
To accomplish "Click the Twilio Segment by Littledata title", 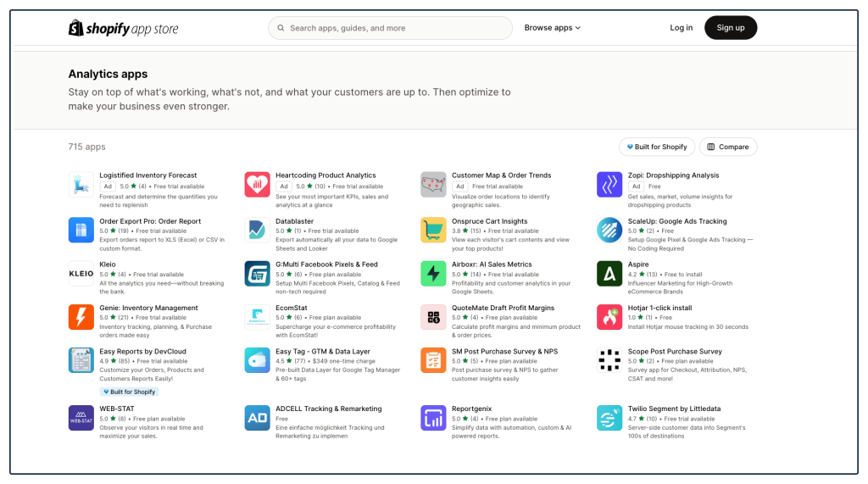I will pos(674,409).
